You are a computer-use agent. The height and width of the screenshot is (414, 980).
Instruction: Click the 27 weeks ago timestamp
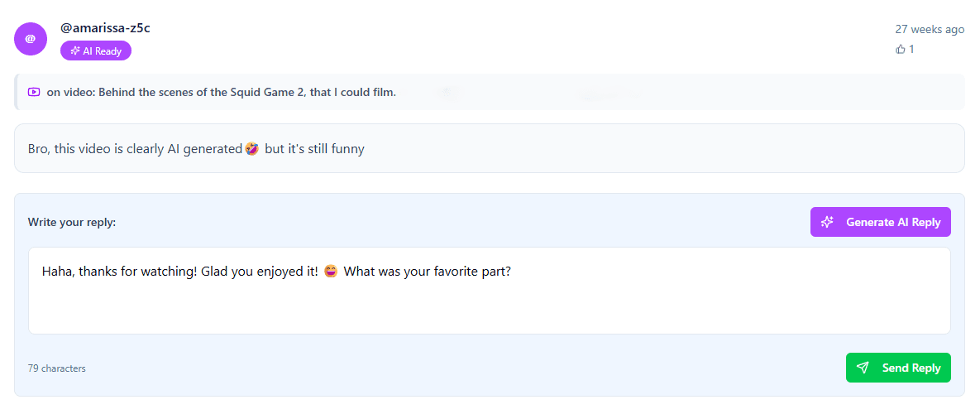[x=930, y=29]
